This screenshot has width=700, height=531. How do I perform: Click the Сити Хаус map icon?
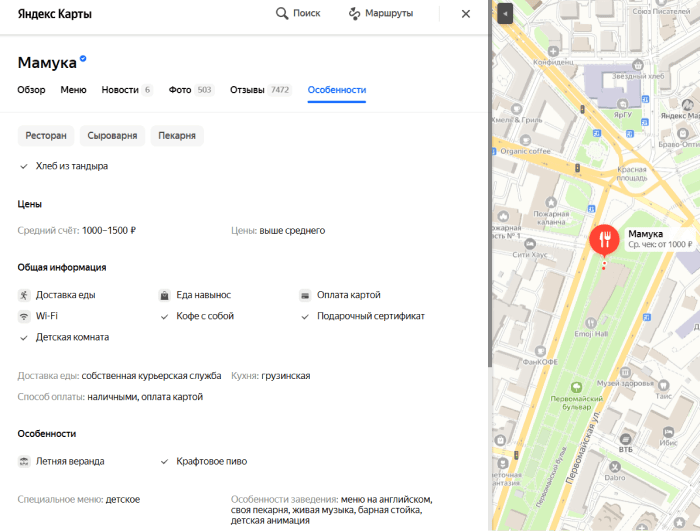(530, 244)
